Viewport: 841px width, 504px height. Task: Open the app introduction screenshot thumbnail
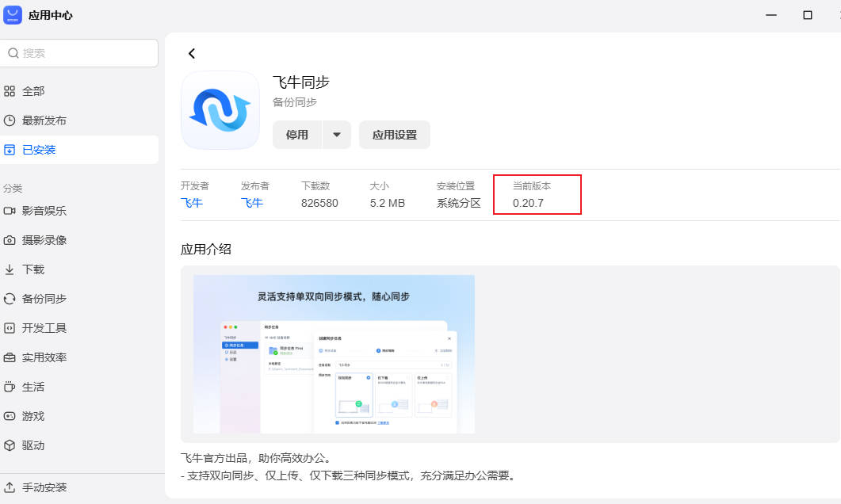(x=334, y=354)
